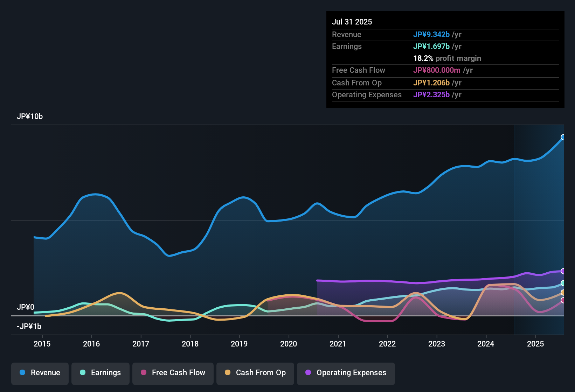Image resolution: width=575 pixels, height=392 pixels.
Task: Click the Earnings row label in tooltip
Action: click(x=347, y=47)
